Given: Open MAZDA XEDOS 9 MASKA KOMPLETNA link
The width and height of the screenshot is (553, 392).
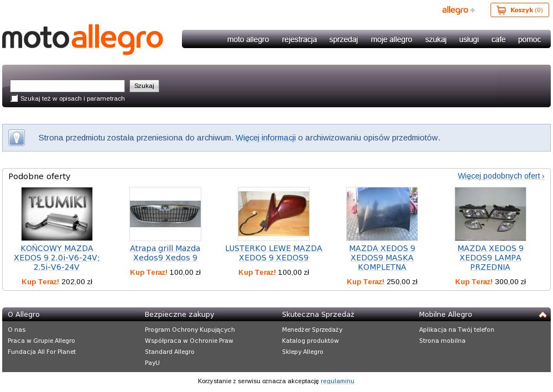Looking at the screenshot, I should (x=382, y=258).
